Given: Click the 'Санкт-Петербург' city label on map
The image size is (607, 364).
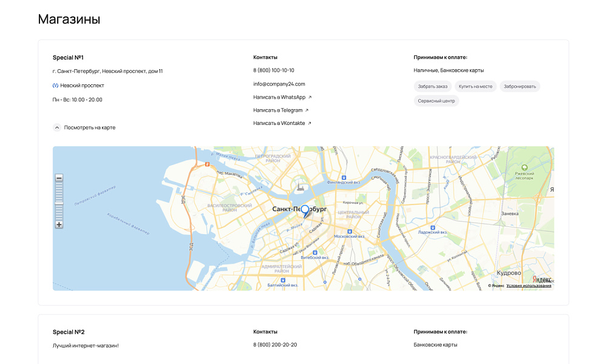Looking at the screenshot, I should pos(299,209).
